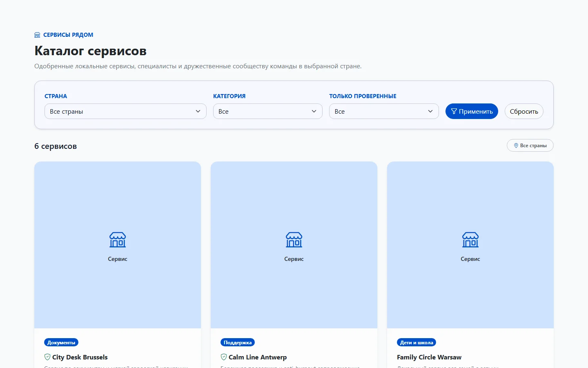Viewport: 588px width, 368px height.
Task: Click the storefront icon beside СЕРВИСЫ РЯДОМ
Action: 37,35
